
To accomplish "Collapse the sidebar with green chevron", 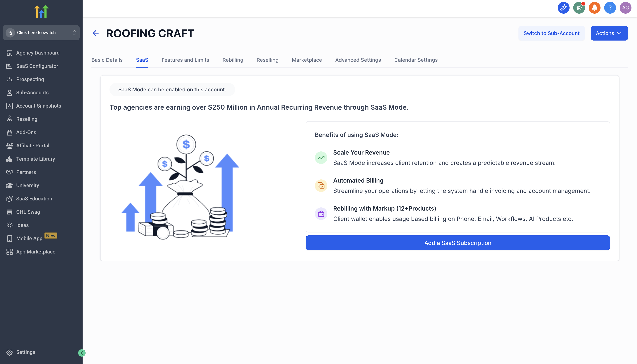I will click(x=82, y=353).
